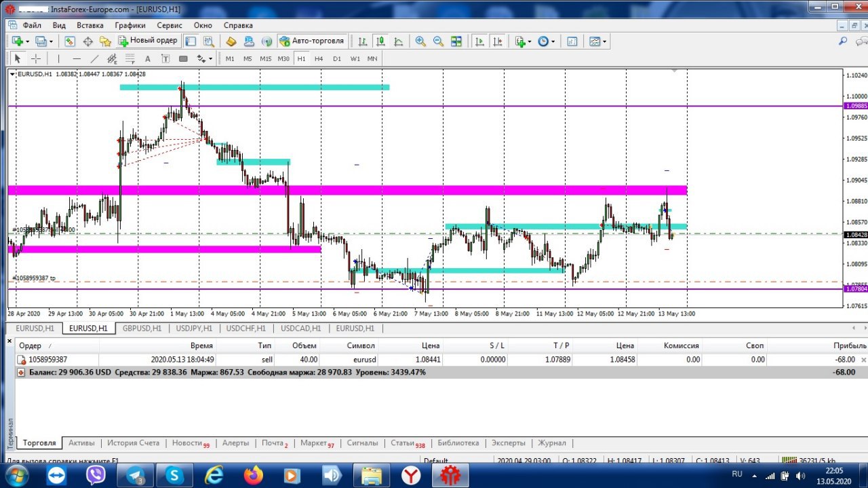Viewport: 868px width, 488px height.
Task: Expand the New Chart dropdown arrow
Action: pyautogui.click(x=28, y=41)
